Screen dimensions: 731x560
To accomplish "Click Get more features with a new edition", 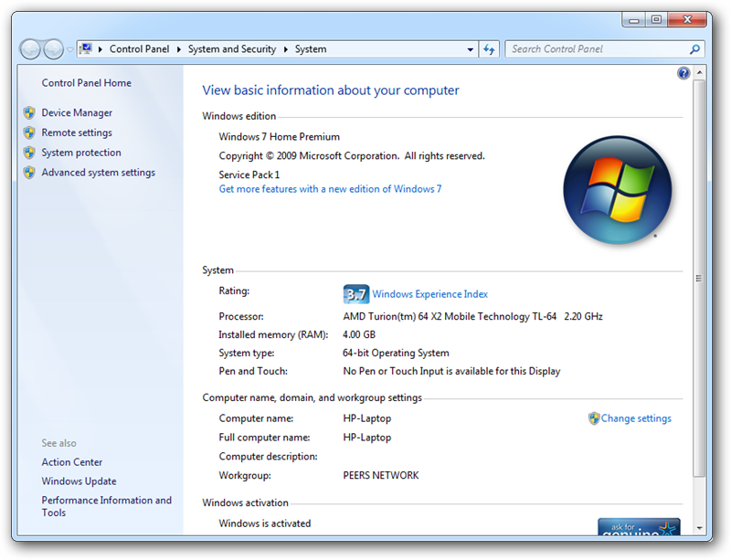I will point(327,188).
